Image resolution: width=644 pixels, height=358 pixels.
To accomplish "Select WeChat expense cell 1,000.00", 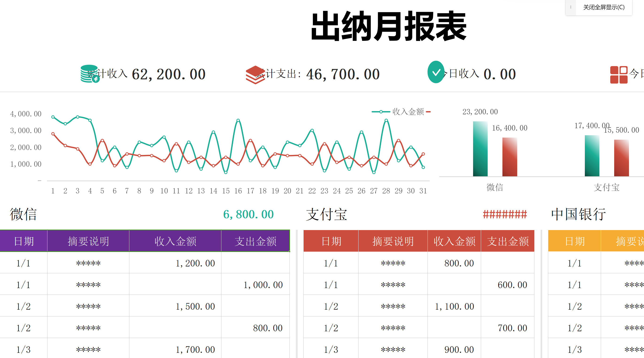I will 255,284.
